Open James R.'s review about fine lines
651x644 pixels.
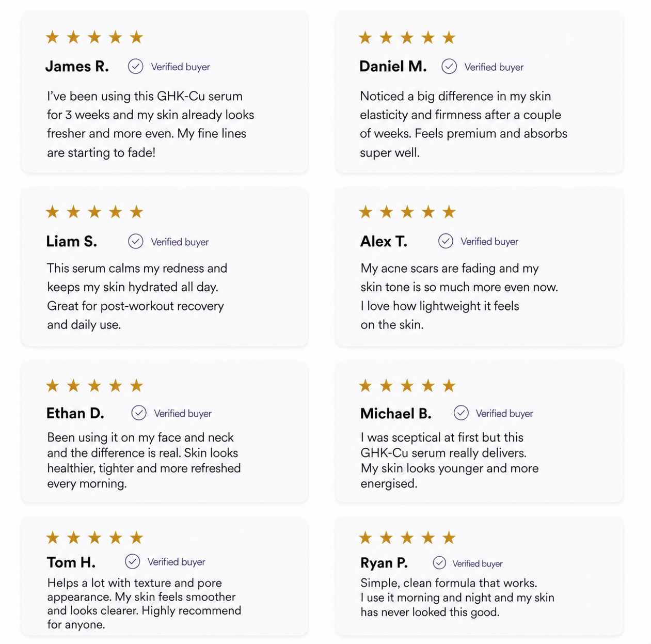(150, 124)
